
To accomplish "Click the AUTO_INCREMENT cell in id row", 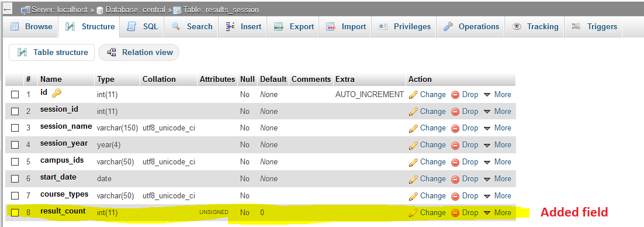I will (370, 95).
